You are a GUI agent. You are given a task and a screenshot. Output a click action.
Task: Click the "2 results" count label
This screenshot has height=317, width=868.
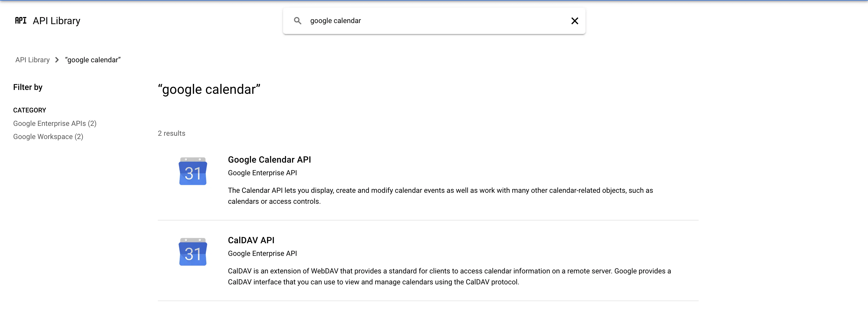(x=171, y=133)
